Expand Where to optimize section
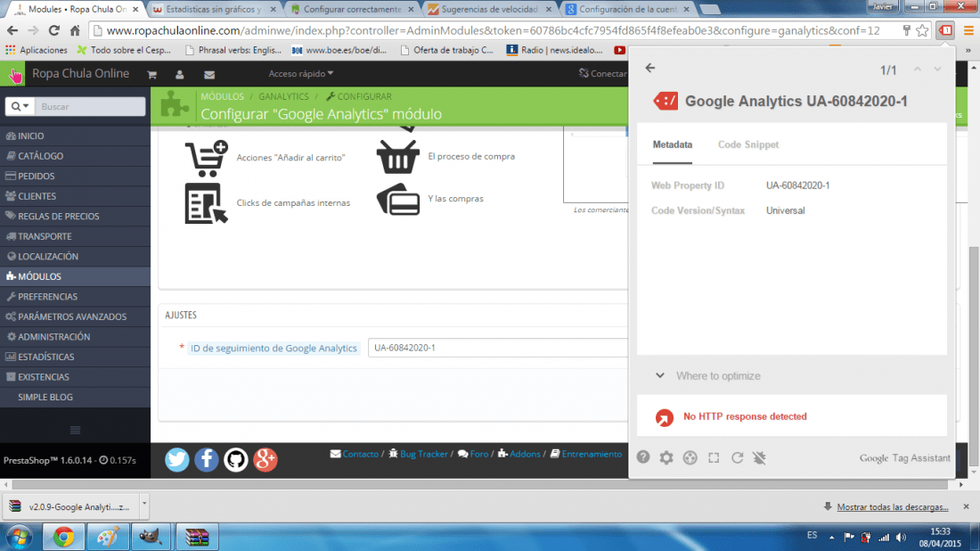 (660, 376)
